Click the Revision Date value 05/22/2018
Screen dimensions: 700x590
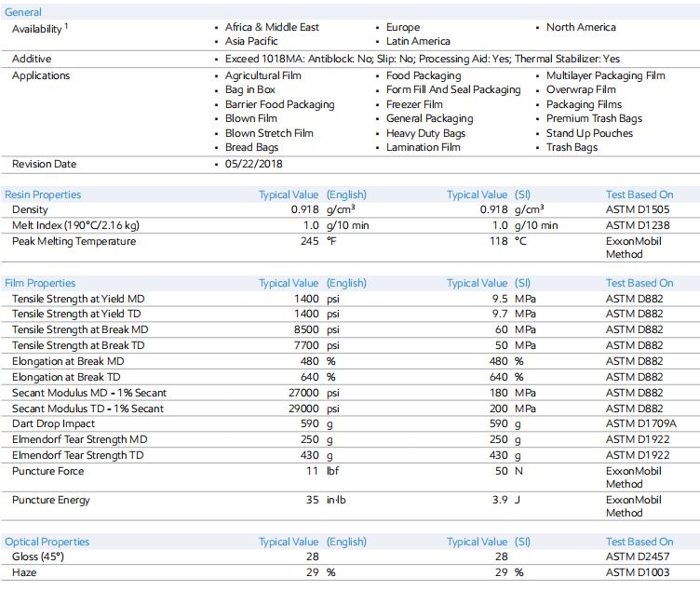coord(253,164)
